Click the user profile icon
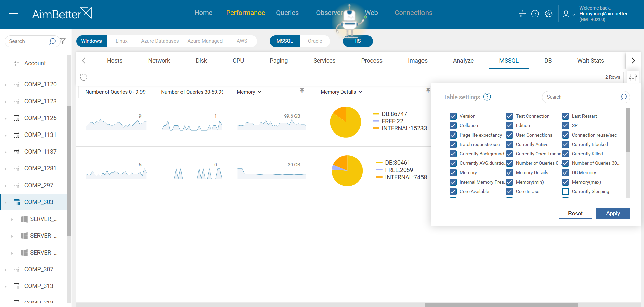The image size is (644, 307). tap(566, 14)
